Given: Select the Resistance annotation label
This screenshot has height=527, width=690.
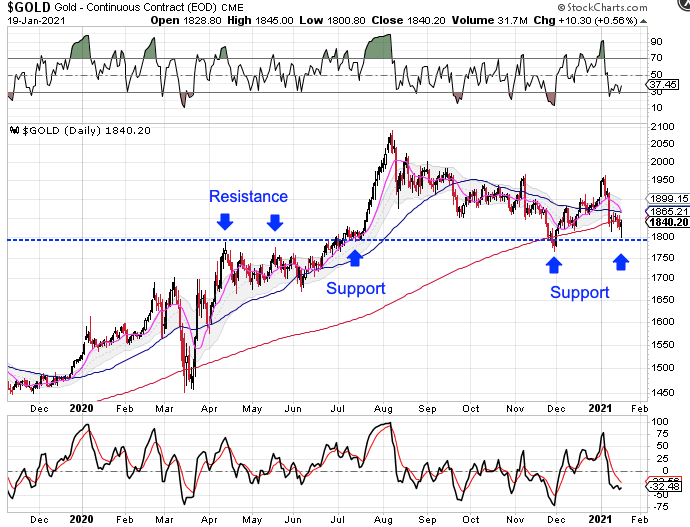Looking at the screenshot, I should [x=248, y=197].
